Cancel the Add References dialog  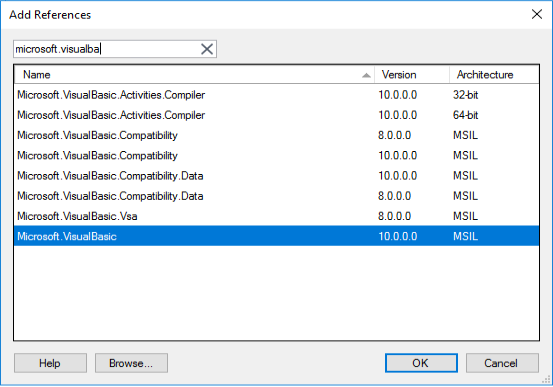[502, 363]
